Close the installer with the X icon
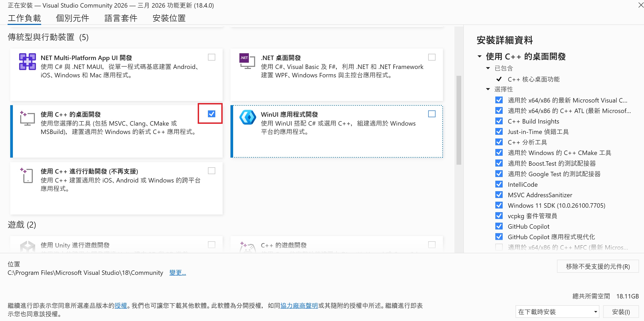644x321 pixels. (641, 5)
